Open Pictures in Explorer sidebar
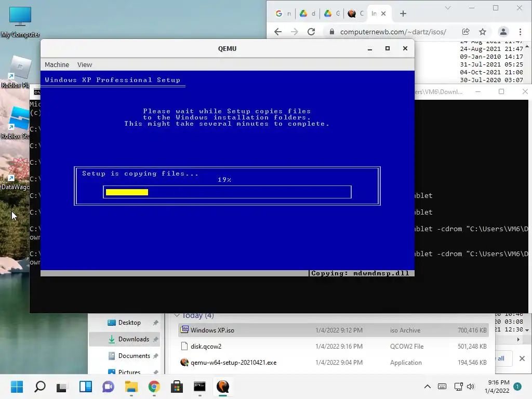 (125, 371)
